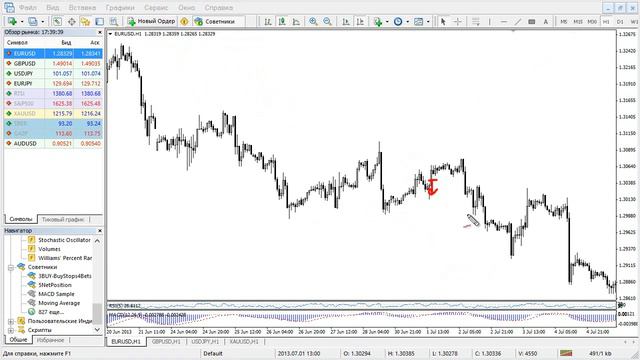Open dropdown arrow next to profiles icon
640x360 pixels.
42,22
